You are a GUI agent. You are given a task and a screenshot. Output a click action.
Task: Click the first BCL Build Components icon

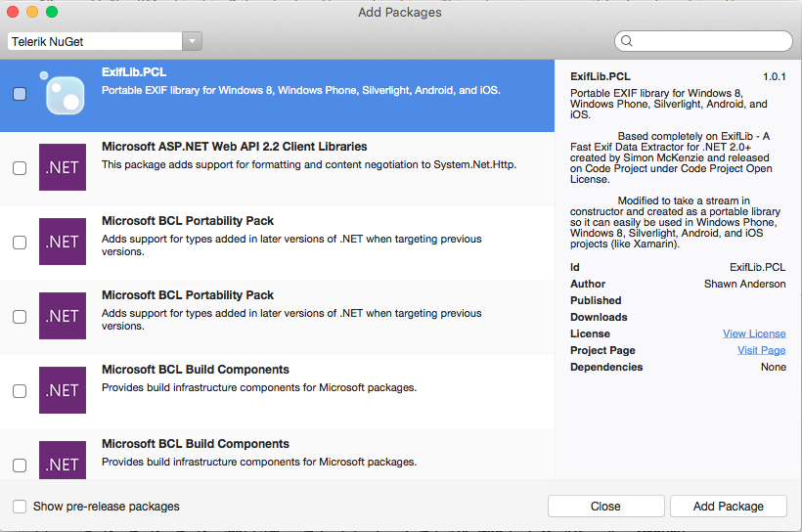63,390
